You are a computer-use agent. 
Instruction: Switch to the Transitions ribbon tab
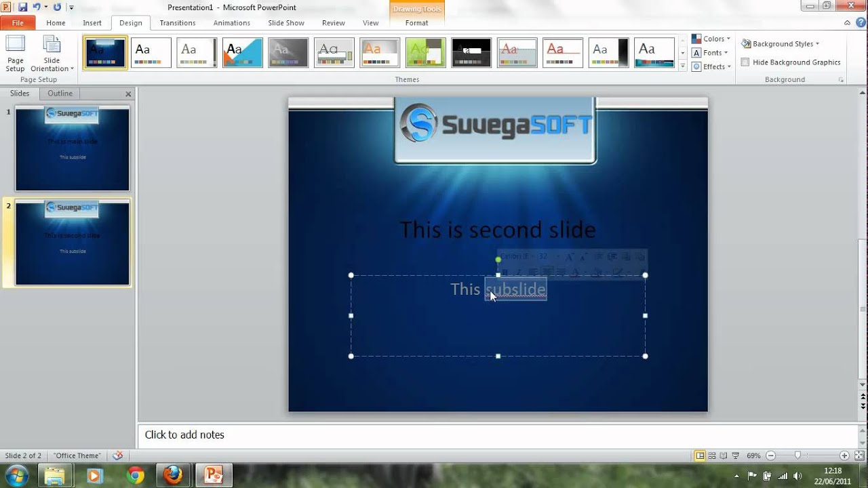(178, 23)
